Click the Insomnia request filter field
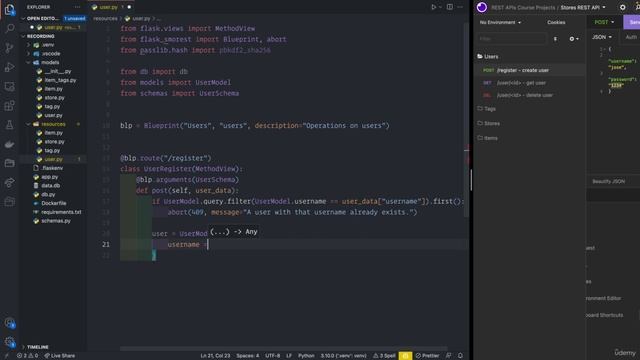 click(512, 39)
